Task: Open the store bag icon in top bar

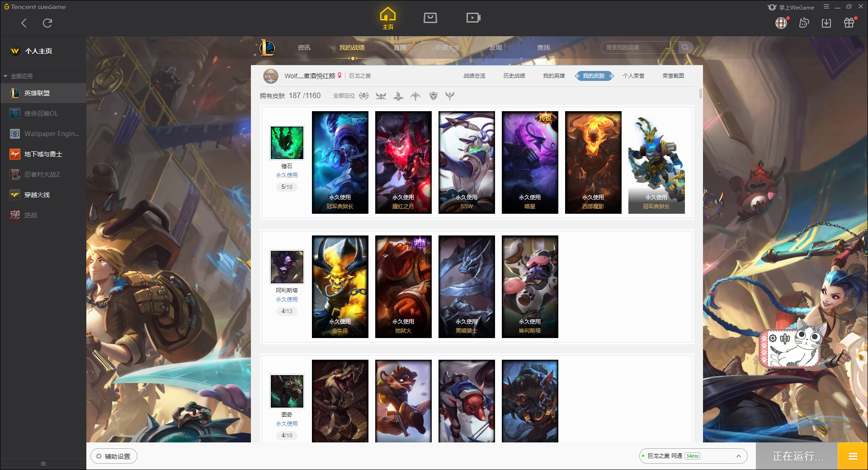Action: point(430,18)
